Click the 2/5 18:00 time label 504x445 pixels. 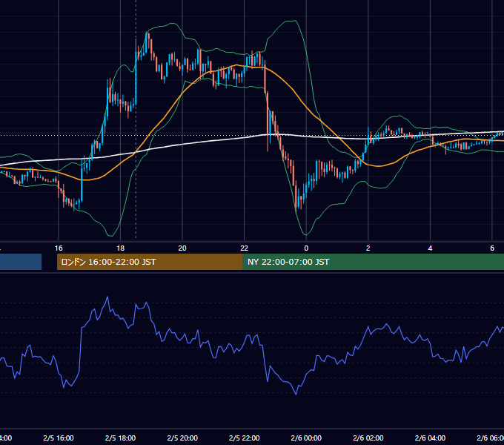tap(120, 438)
